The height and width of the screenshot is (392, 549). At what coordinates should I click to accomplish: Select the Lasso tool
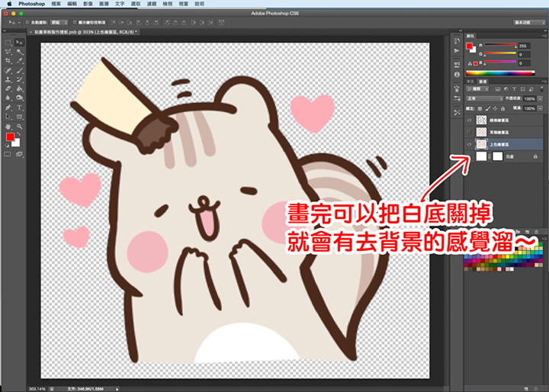click(x=8, y=52)
